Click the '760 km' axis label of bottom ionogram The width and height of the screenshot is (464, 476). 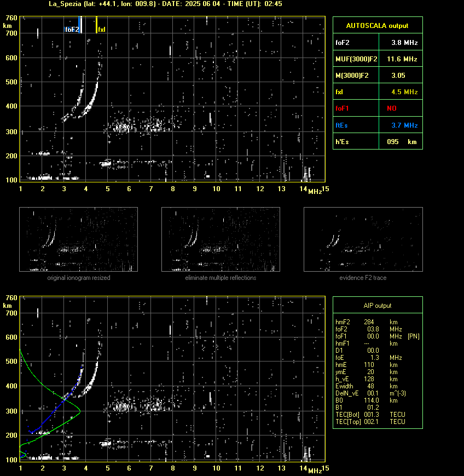(10, 301)
